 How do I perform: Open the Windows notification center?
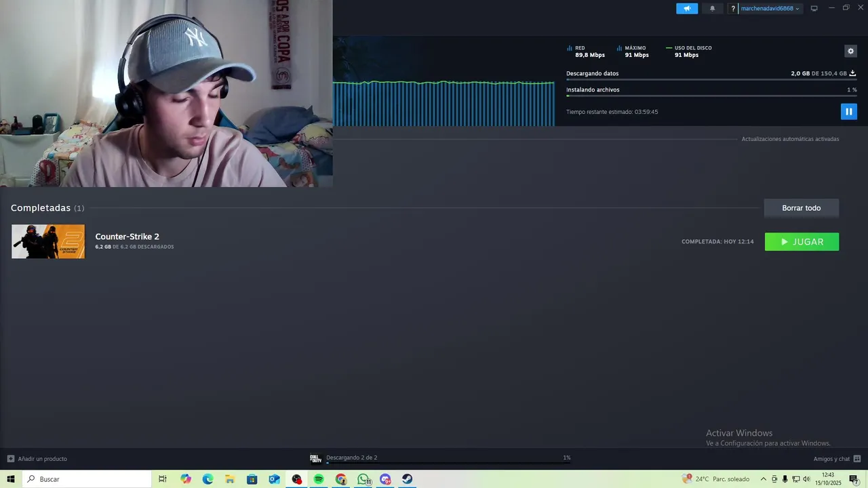[x=854, y=479]
